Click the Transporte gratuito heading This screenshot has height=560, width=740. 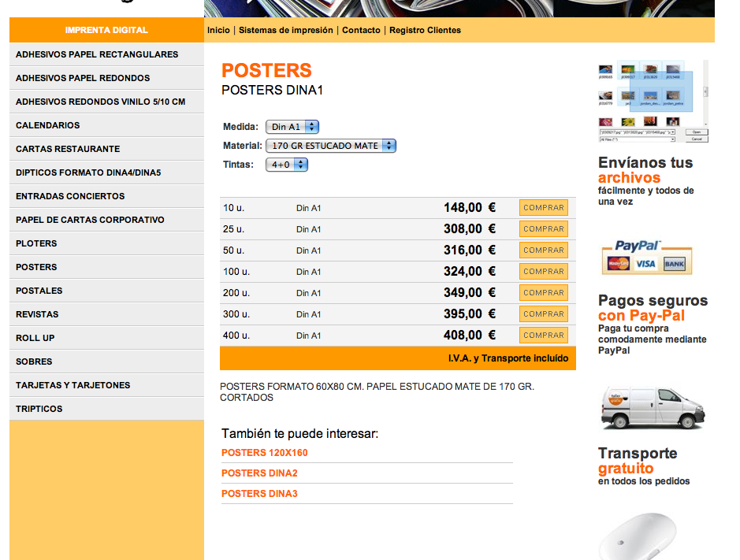638,461
